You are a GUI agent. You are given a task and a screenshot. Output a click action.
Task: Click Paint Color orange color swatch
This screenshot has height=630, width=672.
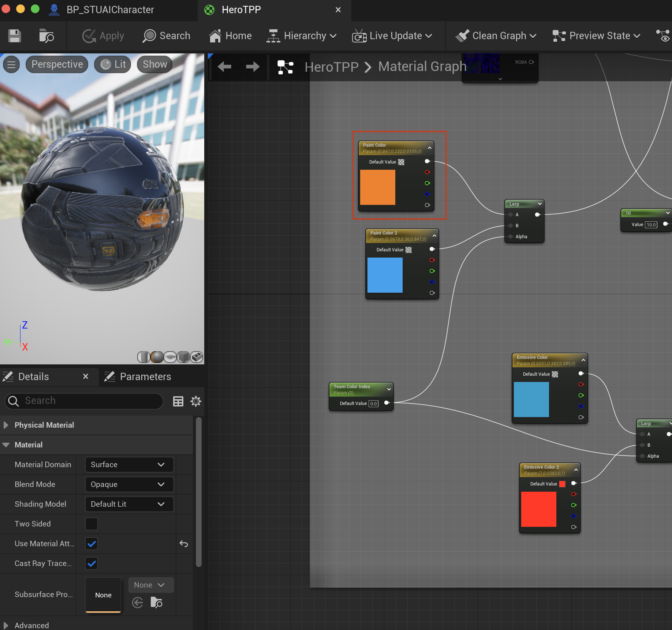[377, 187]
